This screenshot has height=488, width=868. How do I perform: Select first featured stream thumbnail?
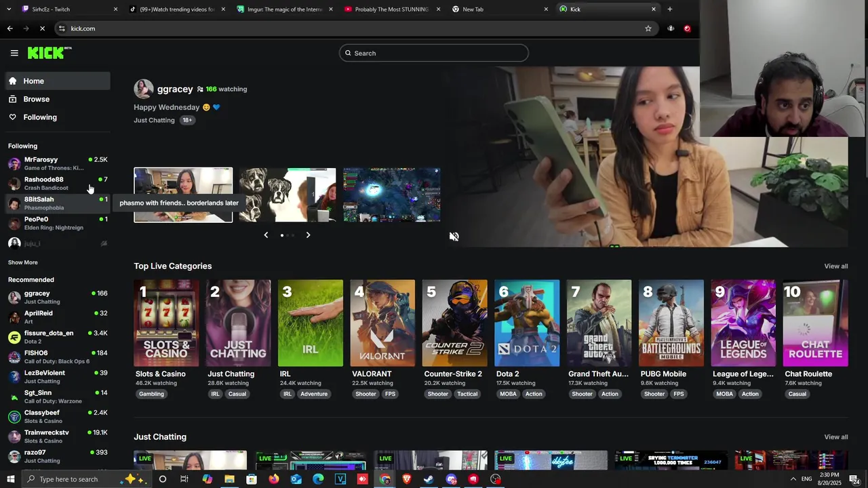(183, 195)
